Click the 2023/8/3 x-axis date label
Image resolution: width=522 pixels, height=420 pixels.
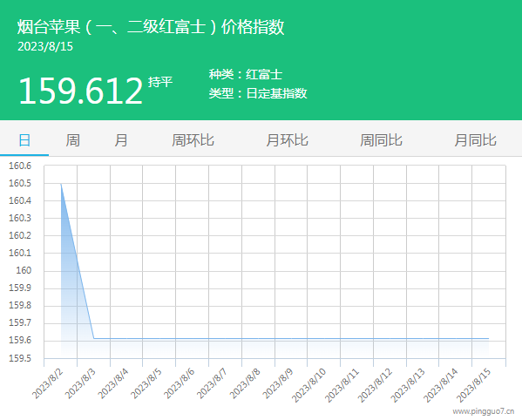click(80, 383)
